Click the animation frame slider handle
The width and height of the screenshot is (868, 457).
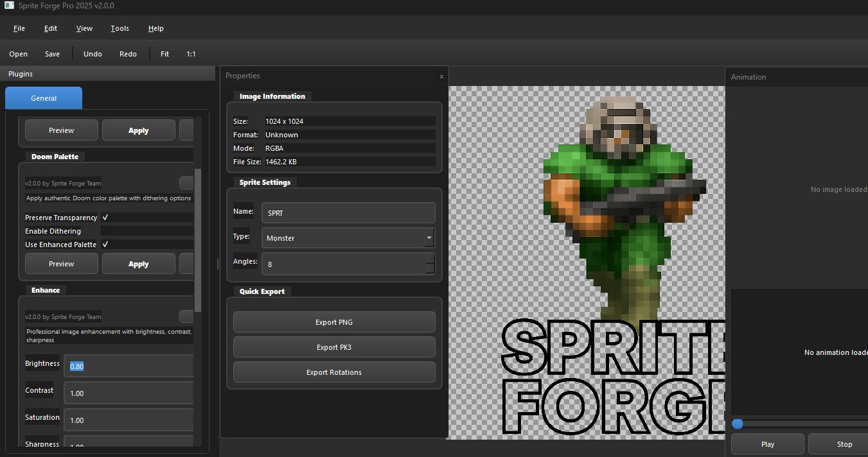click(738, 424)
